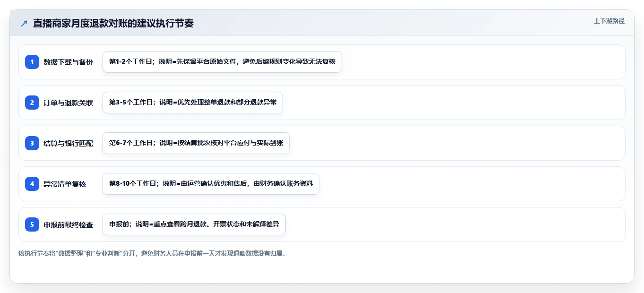Open the 第6-7个工作日 description chip
Screen dimensions: 644x293
pos(196,143)
